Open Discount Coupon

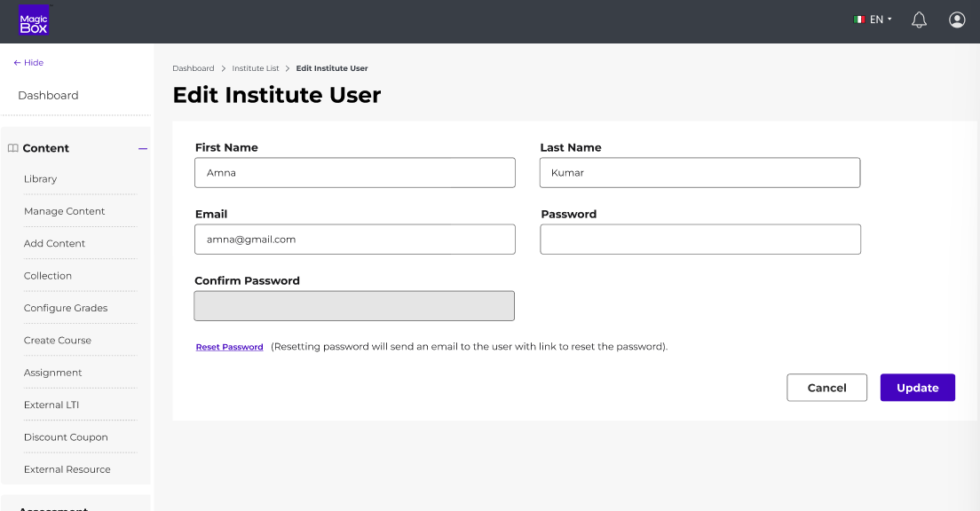tap(66, 437)
